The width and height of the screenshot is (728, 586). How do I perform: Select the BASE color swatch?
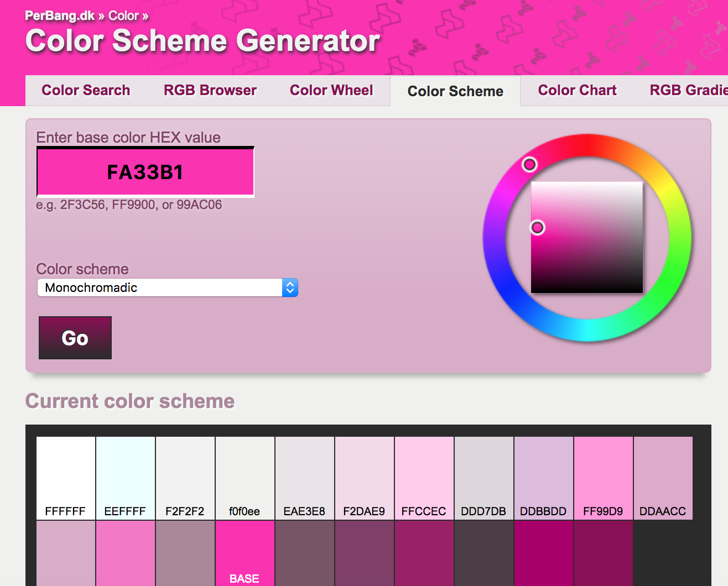(x=245, y=553)
